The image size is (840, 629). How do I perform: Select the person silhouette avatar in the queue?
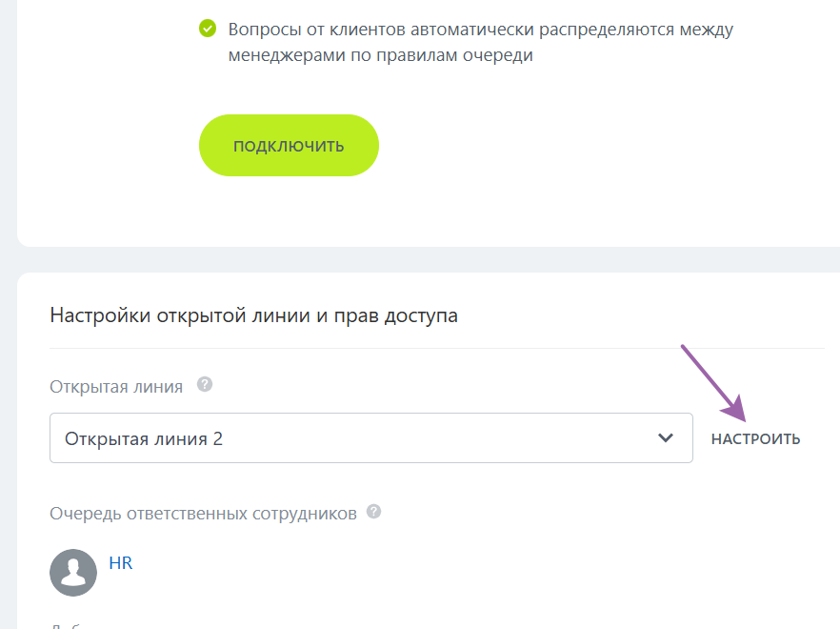(x=73, y=573)
